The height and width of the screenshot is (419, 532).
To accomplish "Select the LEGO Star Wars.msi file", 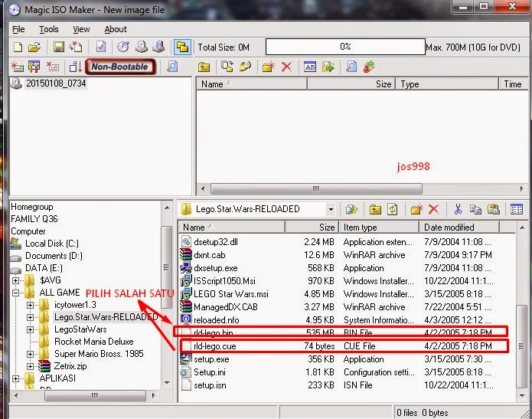I will [x=231, y=294].
